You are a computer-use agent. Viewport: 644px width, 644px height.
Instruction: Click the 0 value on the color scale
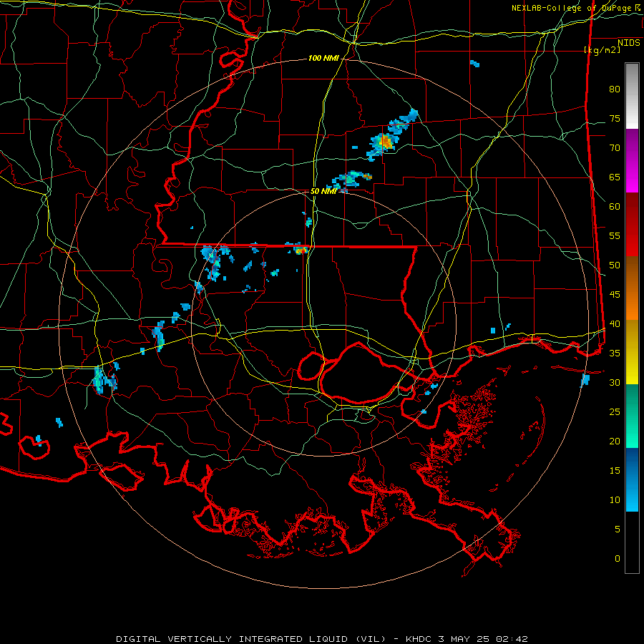[x=618, y=559]
